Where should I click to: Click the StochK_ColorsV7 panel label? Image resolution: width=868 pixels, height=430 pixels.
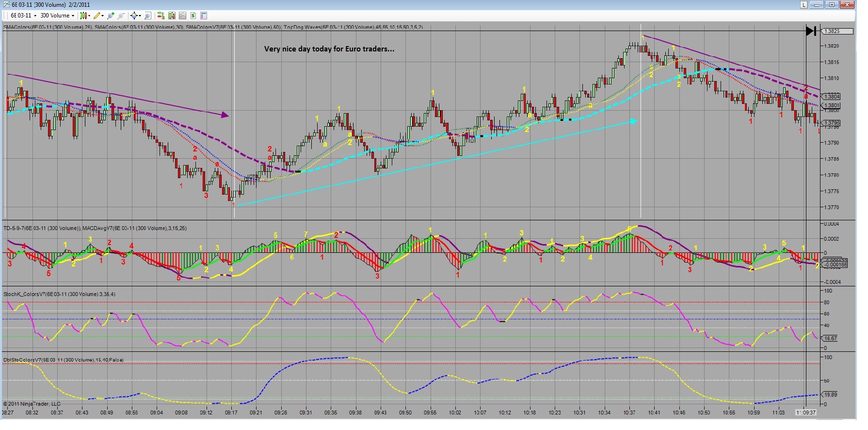click(59, 294)
